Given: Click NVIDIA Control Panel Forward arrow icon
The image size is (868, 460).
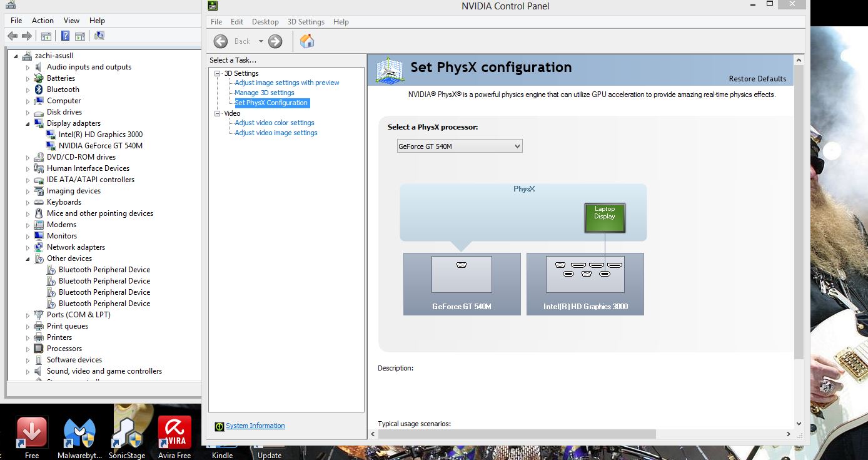Looking at the screenshot, I should 275,41.
